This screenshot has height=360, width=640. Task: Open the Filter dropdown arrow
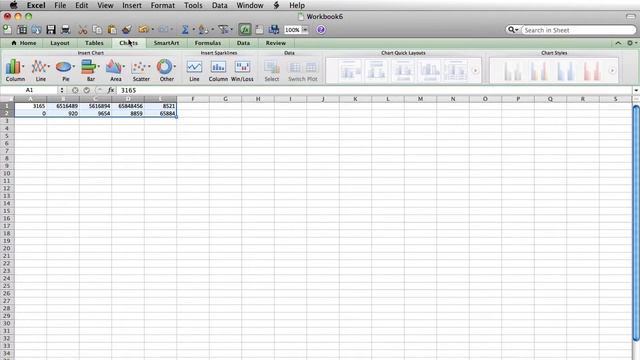(x=231, y=29)
